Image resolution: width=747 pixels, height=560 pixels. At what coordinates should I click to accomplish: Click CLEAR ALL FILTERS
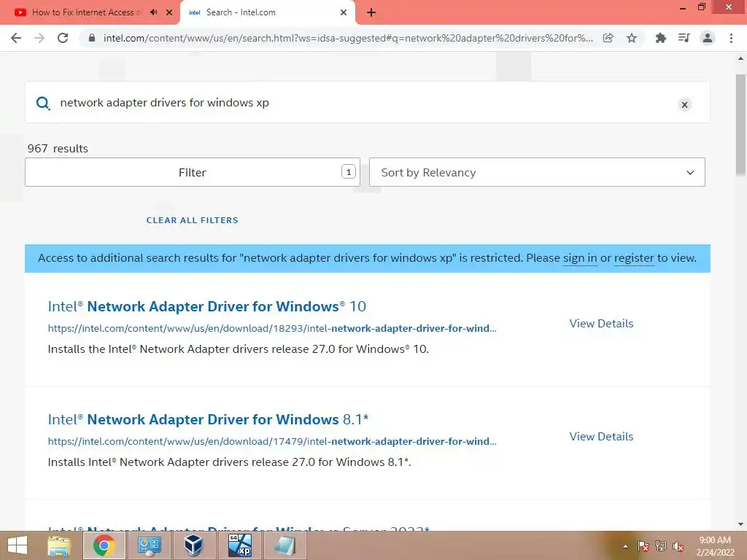pyautogui.click(x=193, y=220)
